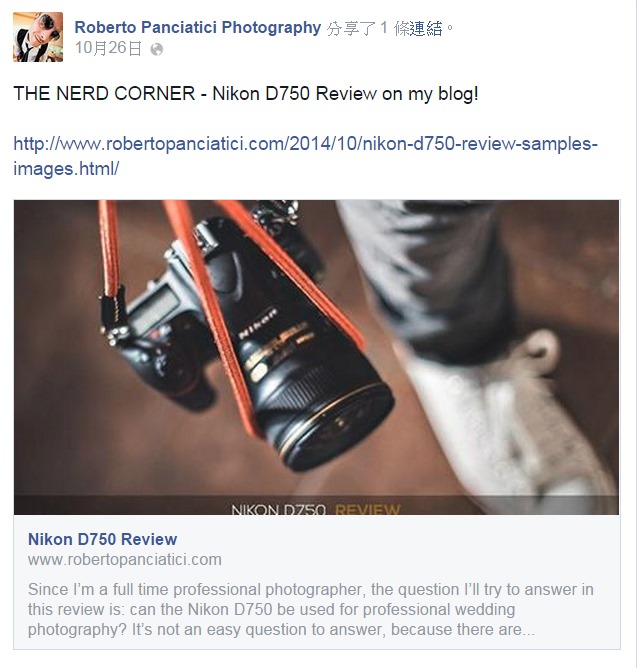The image size is (637, 668).
Task: Open the review description excerpt text
Action: click(x=311, y=609)
